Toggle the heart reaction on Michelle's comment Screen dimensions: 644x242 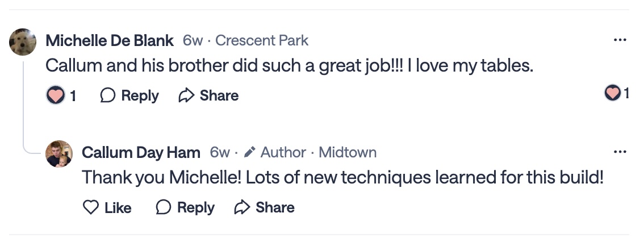point(55,95)
